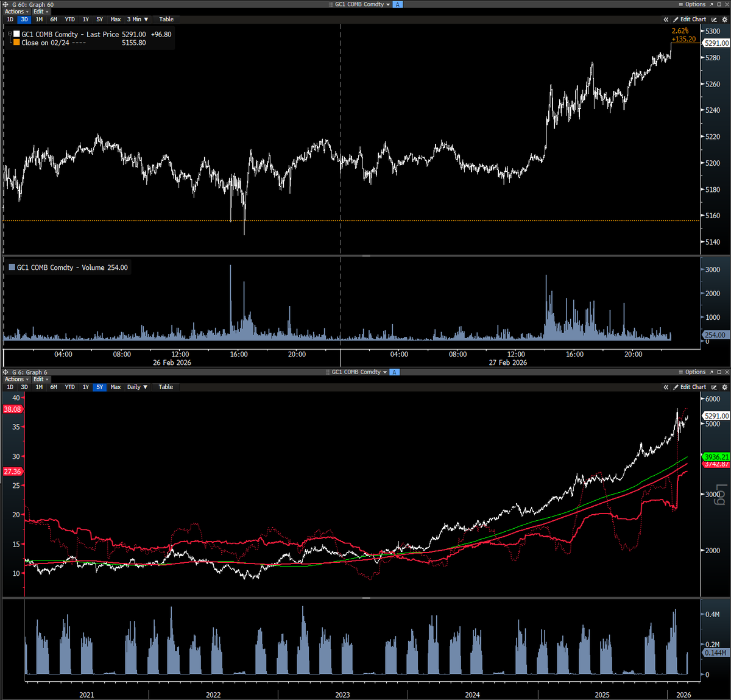Click Edit Chart in Graph 60 toolbar

click(690, 19)
